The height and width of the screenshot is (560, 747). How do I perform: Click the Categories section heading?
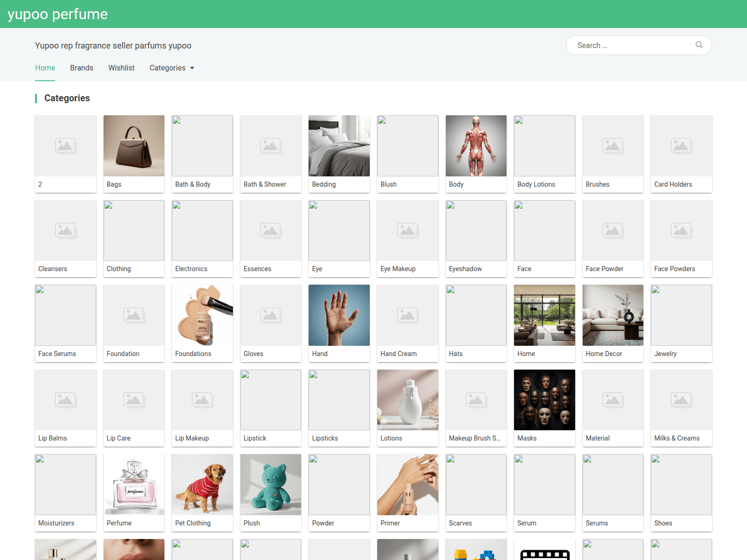[x=67, y=98]
